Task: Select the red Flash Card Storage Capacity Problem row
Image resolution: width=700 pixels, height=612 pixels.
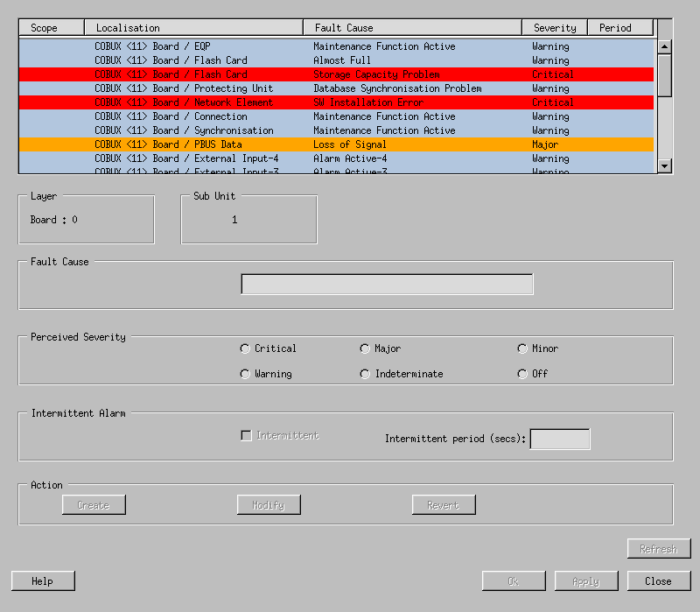Action: tap(336, 74)
